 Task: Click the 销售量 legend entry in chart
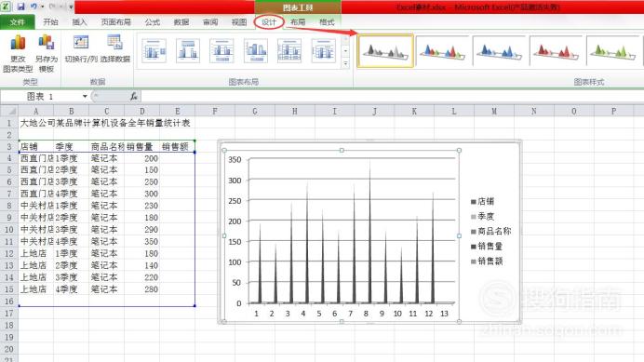[487, 246]
